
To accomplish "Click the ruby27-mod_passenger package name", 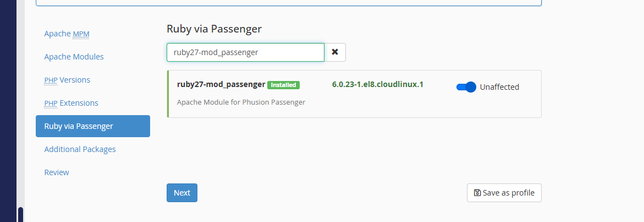I will (x=221, y=84).
